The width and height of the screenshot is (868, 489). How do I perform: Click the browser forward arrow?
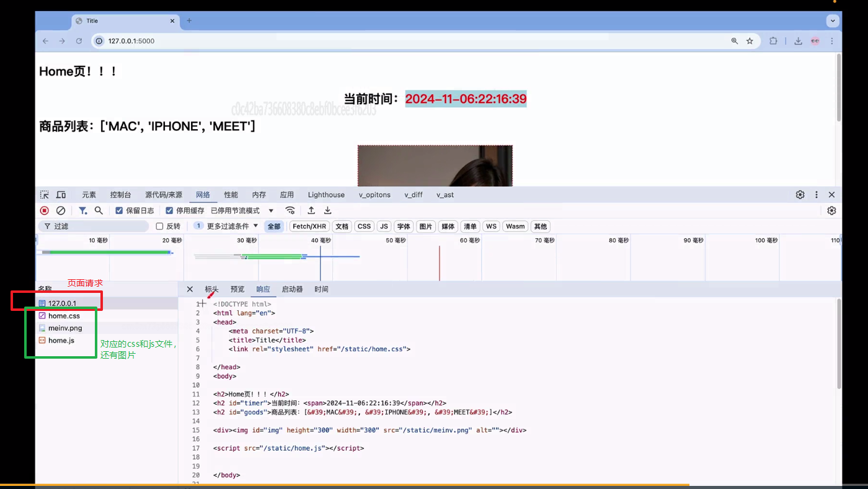pos(62,41)
